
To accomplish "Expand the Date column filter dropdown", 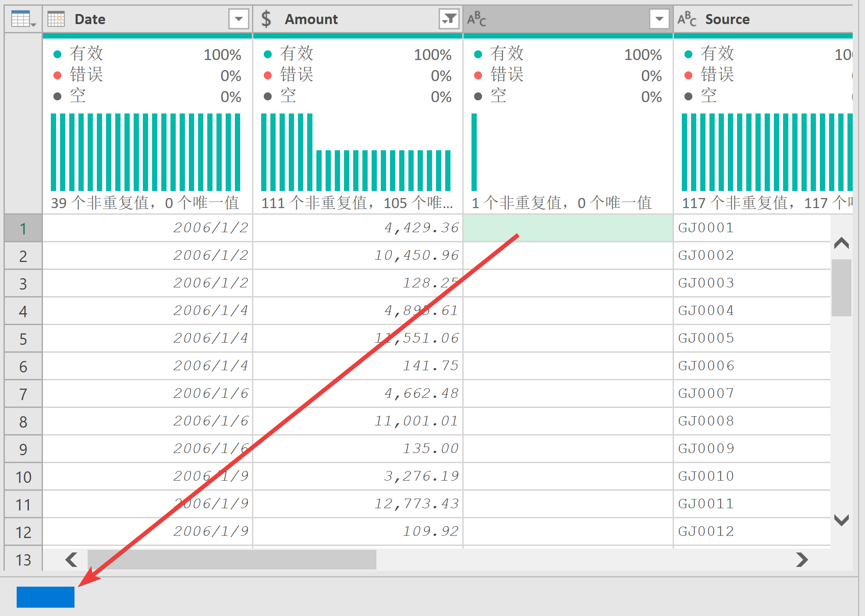I will (239, 19).
